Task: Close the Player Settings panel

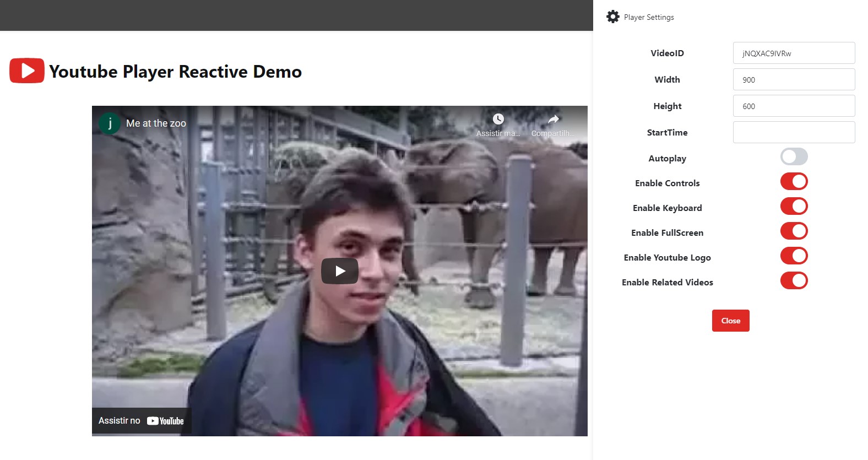Action: [730, 321]
